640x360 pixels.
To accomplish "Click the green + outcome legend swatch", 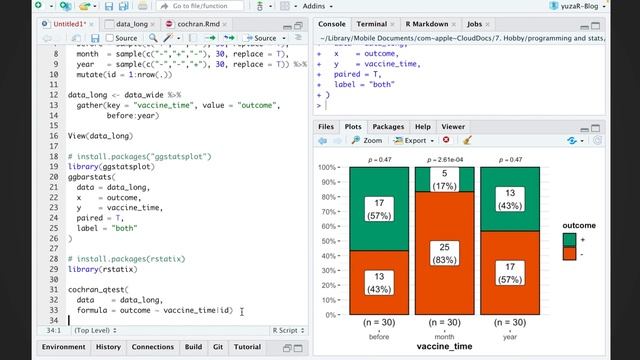I will pyautogui.click(x=569, y=240).
